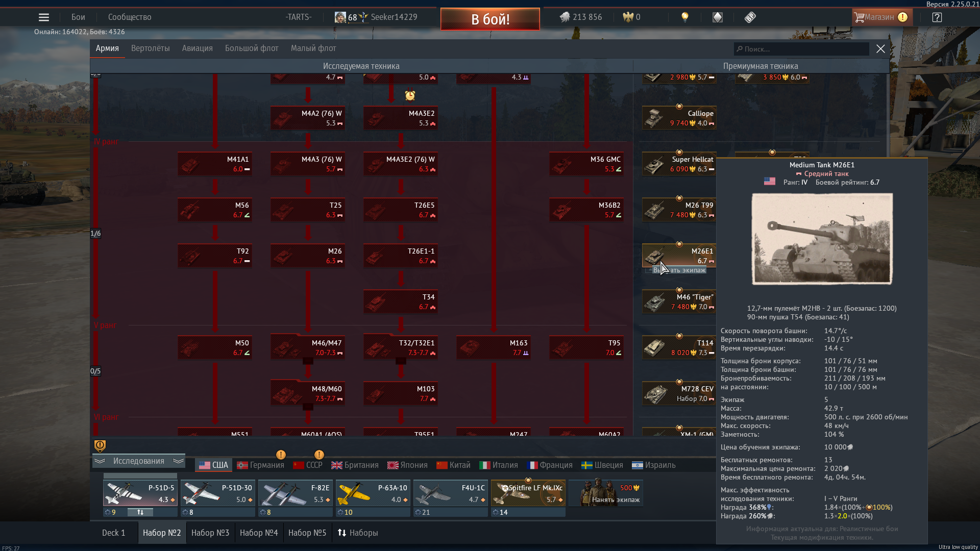Select the F-82E crew slot
The width and height of the screenshot is (980, 551).
coord(296,493)
